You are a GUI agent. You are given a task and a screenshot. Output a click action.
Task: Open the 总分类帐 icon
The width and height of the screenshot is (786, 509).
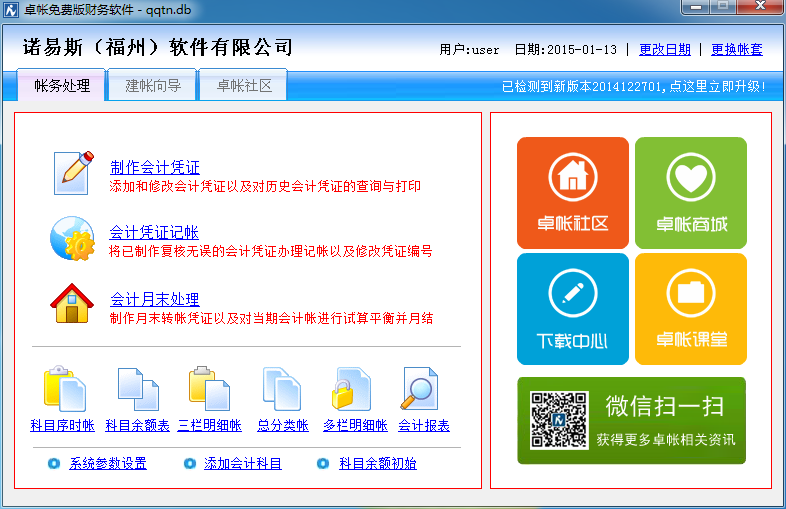coord(282,388)
